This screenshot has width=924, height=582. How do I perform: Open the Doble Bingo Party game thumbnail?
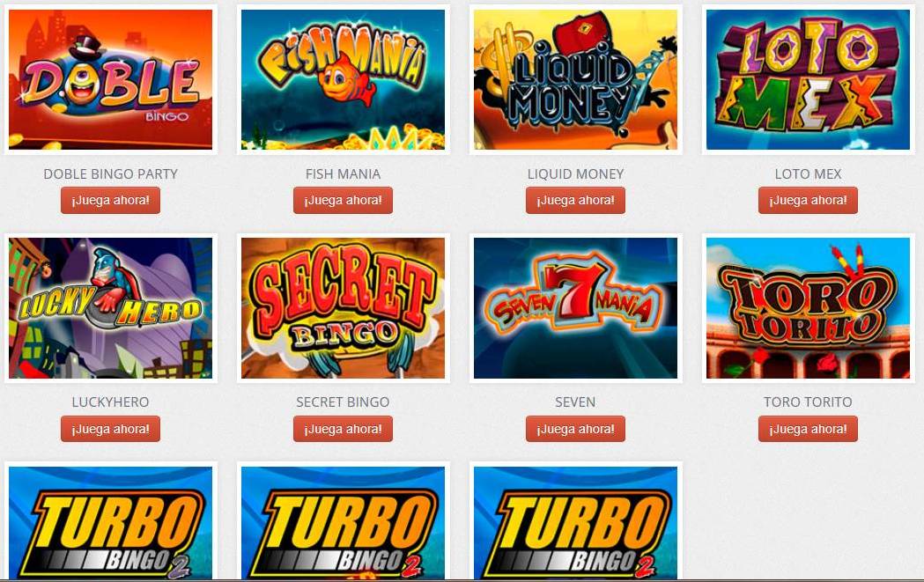coord(110,79)
